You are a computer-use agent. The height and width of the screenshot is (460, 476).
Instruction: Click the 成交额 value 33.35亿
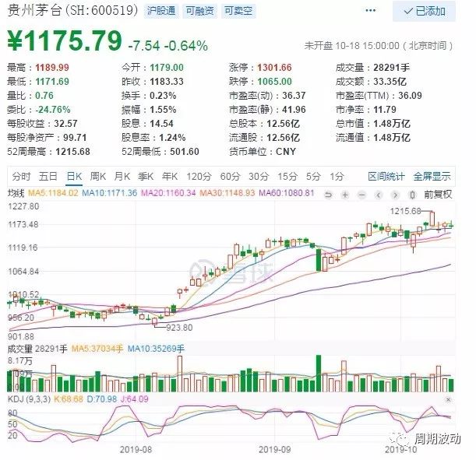[390, 82]
